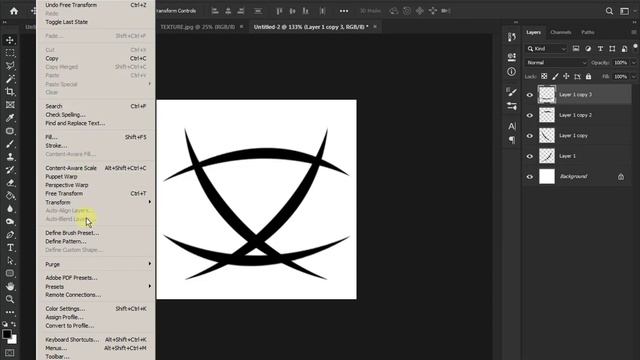The image size is (640, 360).
Task: Toggle lock position icon
Action: 566,76
